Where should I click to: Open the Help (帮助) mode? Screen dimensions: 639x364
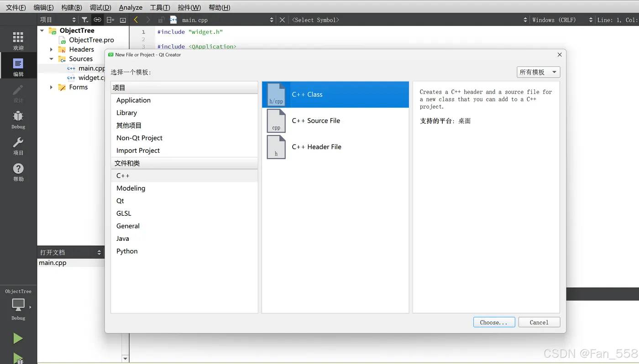point(18,172)
